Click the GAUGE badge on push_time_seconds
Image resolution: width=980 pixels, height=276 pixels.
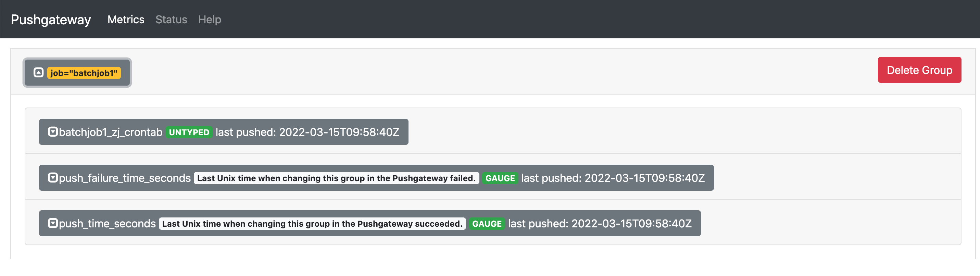(x=487, y=224)
